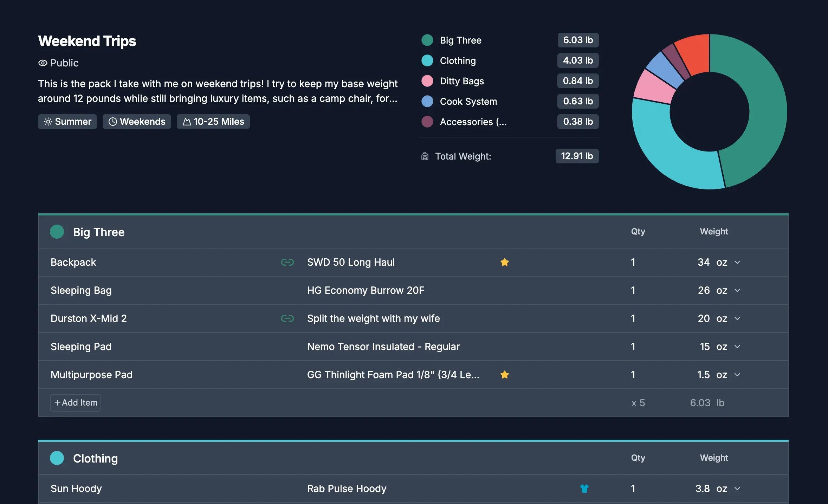The width and height of the screenshot is (828, 504).
Task: Click the link icon beside Durston X-Mid 2
Action: (x=287, y=318)
